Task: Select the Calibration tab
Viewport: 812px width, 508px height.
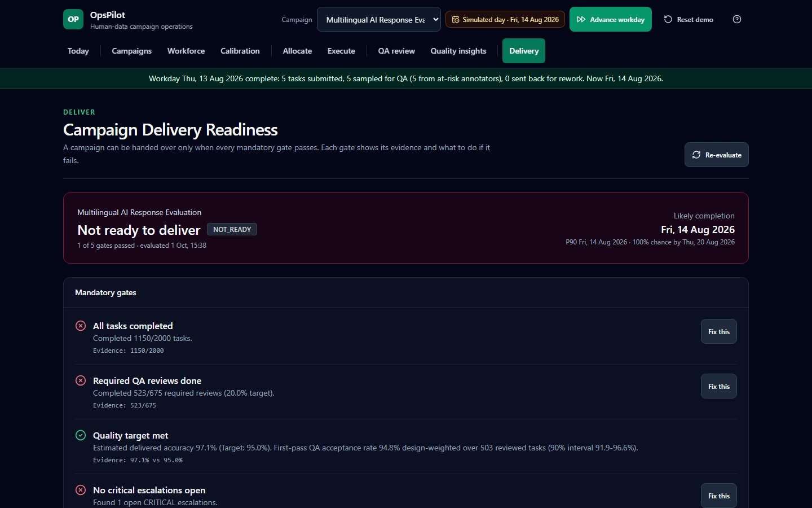Action: (x=240, y=51)
